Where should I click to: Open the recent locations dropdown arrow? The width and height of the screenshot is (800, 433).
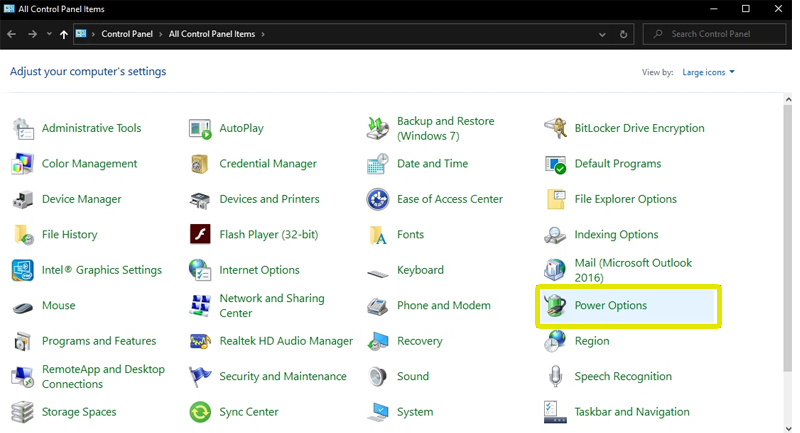[x=49, y=34]
